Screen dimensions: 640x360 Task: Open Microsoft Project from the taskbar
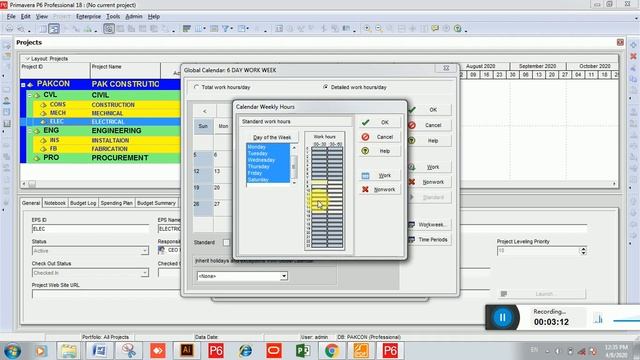pyautogui.click(x=303, y=350)
